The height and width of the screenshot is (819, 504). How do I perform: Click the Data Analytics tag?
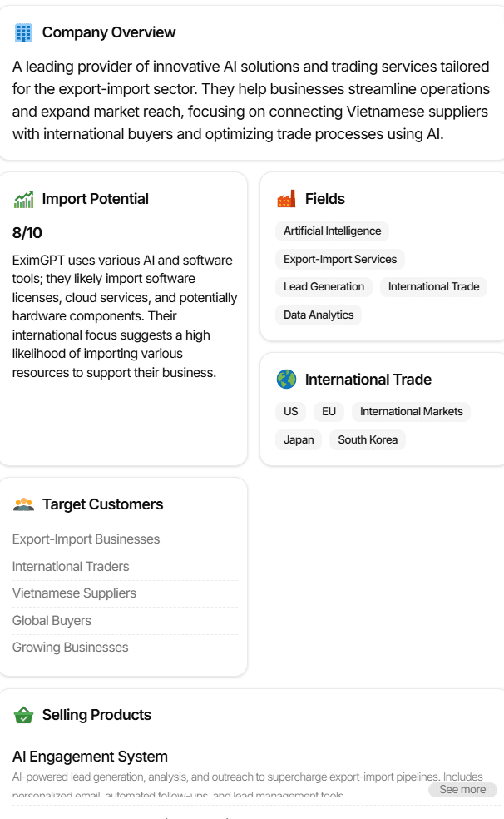coord(317,315)
